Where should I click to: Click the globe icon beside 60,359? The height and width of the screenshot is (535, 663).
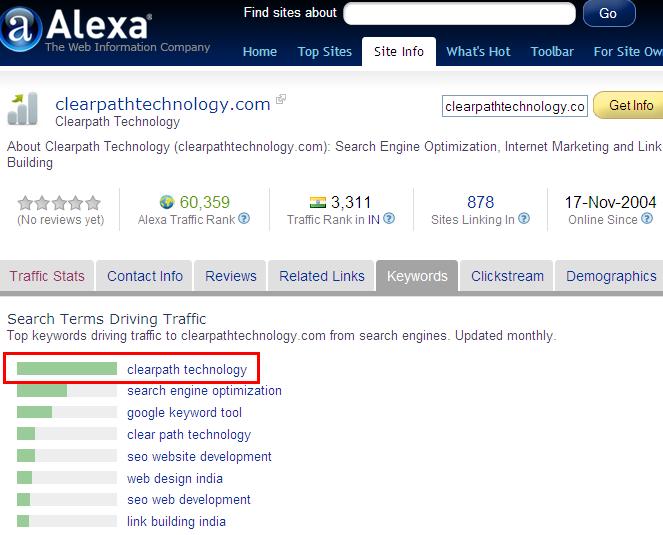(x=167, y=202)
